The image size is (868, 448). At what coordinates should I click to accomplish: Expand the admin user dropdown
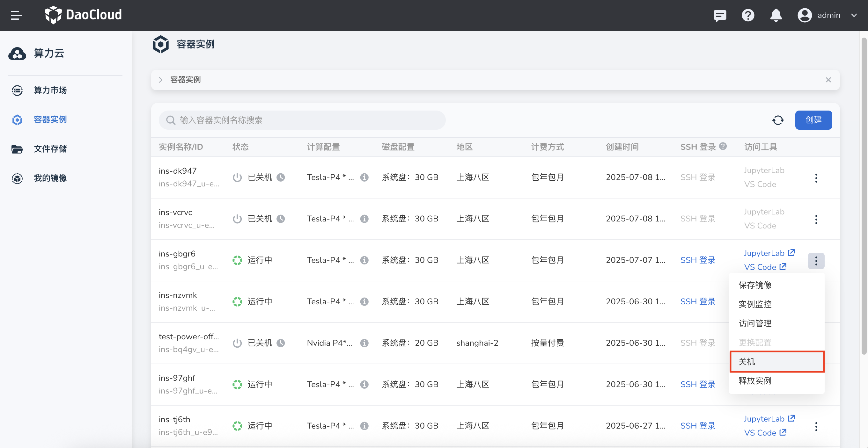(x=854, y=16)
